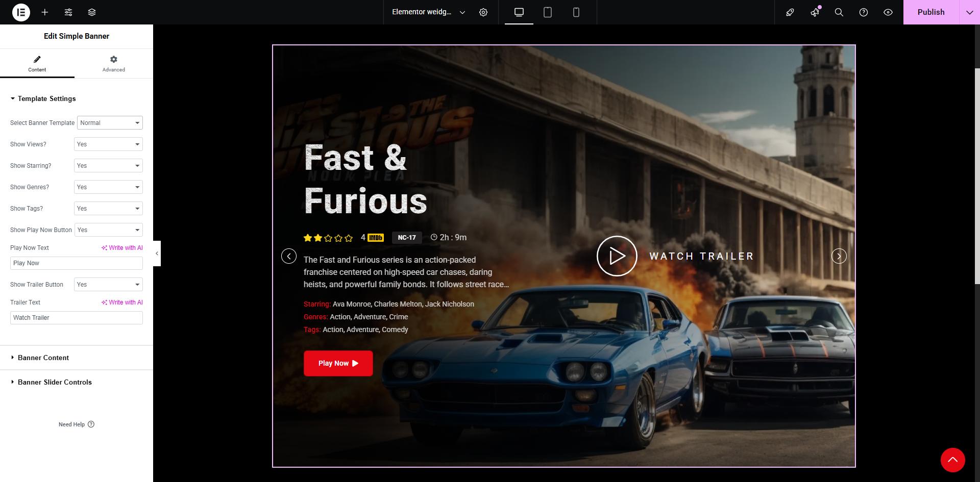Viewport: 980px width, 482px height.
Task: Click the Publish button
Action: [x=931, y=12]
